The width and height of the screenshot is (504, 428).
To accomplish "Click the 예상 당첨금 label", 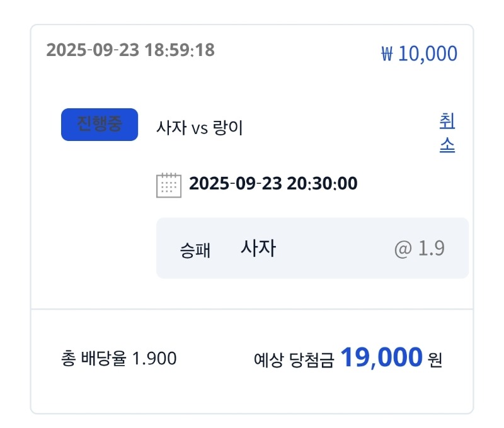I will 294,359.
